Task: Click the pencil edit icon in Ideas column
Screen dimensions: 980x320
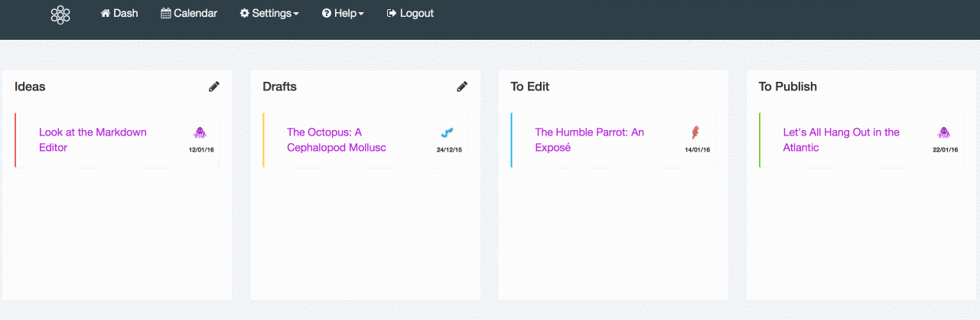Action: [214, 87]
